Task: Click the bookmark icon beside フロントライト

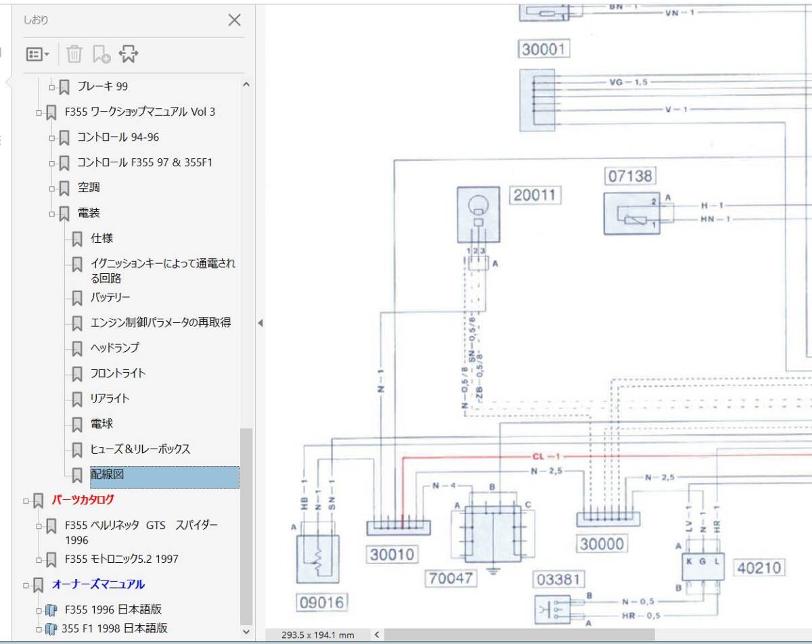Action: [x=77, y=373]
